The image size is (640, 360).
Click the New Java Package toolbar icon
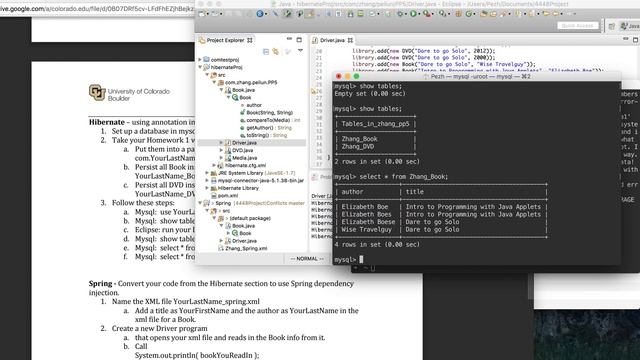click(x=458, y=14)
